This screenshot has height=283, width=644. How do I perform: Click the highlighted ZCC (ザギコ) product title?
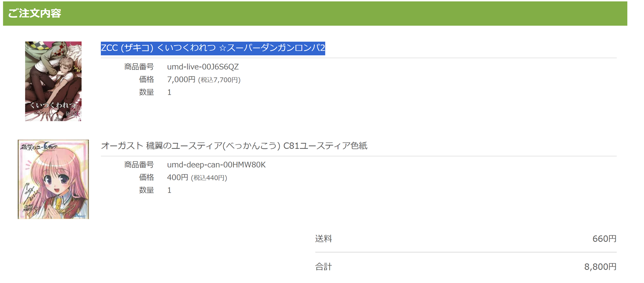point(213,48)
